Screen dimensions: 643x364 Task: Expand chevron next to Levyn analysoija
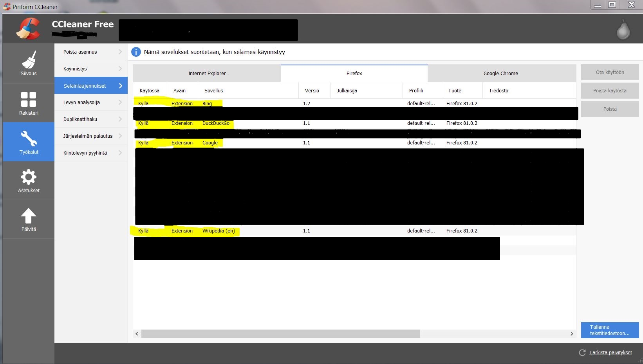tap(120, 102)
